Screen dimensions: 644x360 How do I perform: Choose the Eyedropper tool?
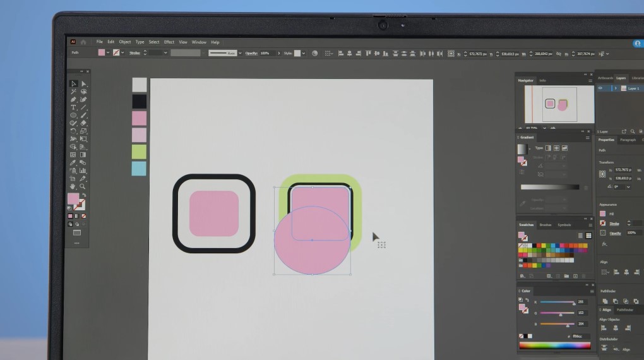(73, 163)
